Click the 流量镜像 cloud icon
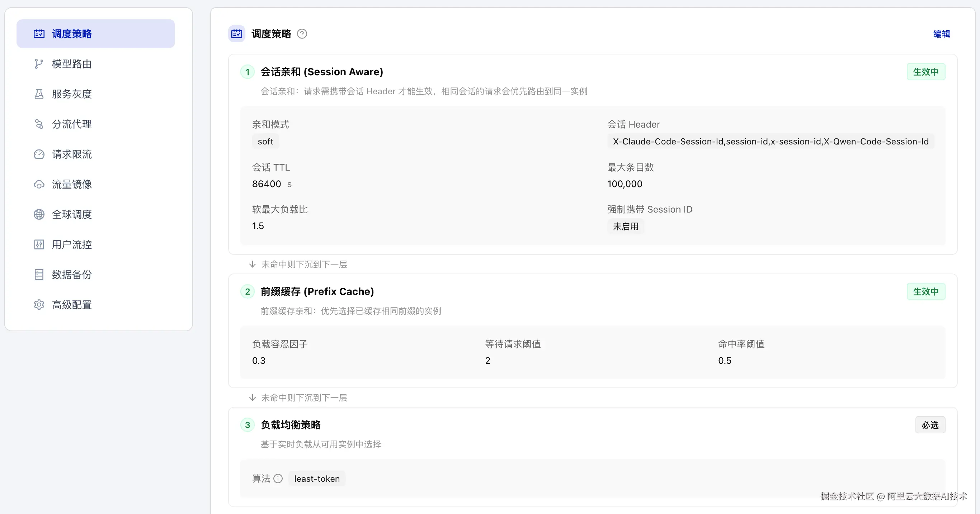This screenshot has width=980, height=514. pyautogui.click(x=39, y=184)
